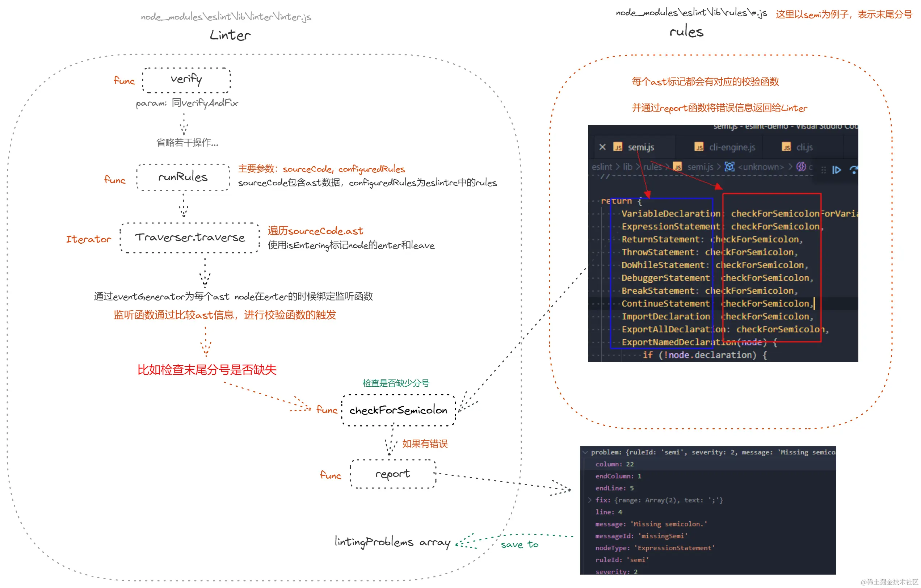Click the lib breadcrumb segment
This screenshot has height=588, width=921.
click(x=627, y=167)
